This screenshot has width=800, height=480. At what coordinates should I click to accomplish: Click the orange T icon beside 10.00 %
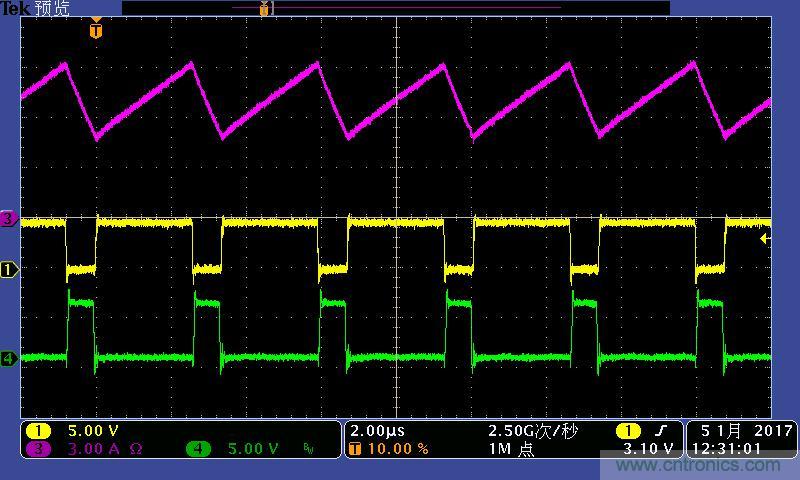coord(355,449)
